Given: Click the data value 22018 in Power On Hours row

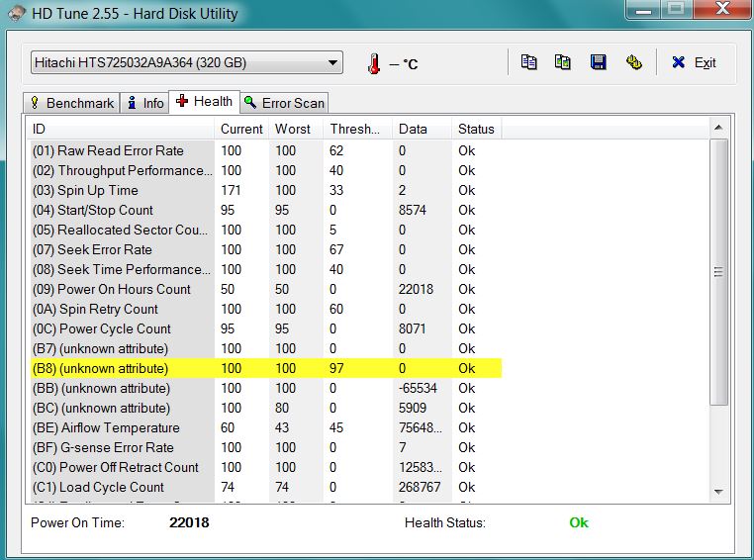Looking at the screenshot, I should click(416, 289).
